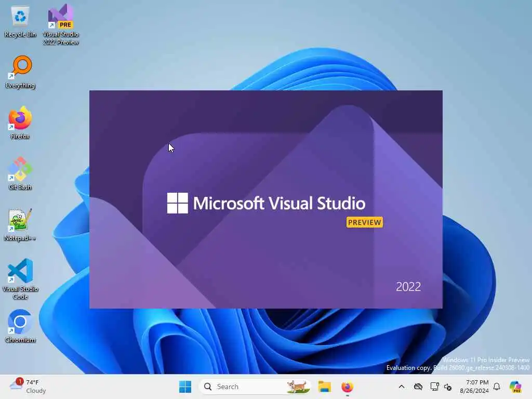Click the cloud sync tray icon
Image resolution: width=532 pixels, height=399 pixels.
click(418, 387)
